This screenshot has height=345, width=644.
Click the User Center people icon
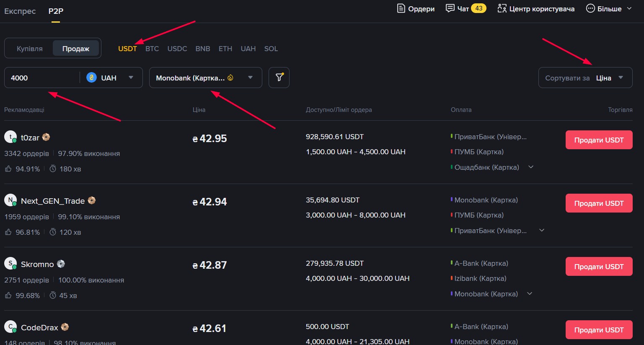point(502,8)
